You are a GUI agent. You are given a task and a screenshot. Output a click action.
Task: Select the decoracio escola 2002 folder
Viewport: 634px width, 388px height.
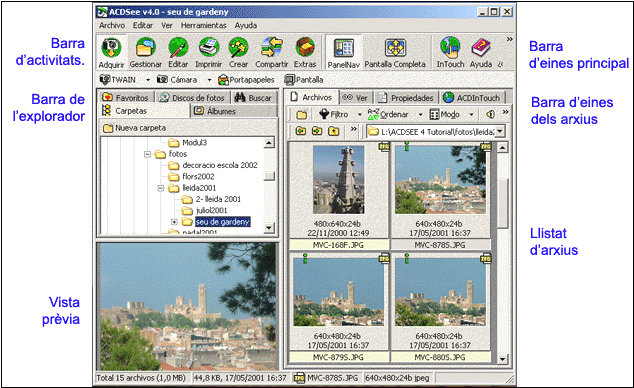coord(213,165)
